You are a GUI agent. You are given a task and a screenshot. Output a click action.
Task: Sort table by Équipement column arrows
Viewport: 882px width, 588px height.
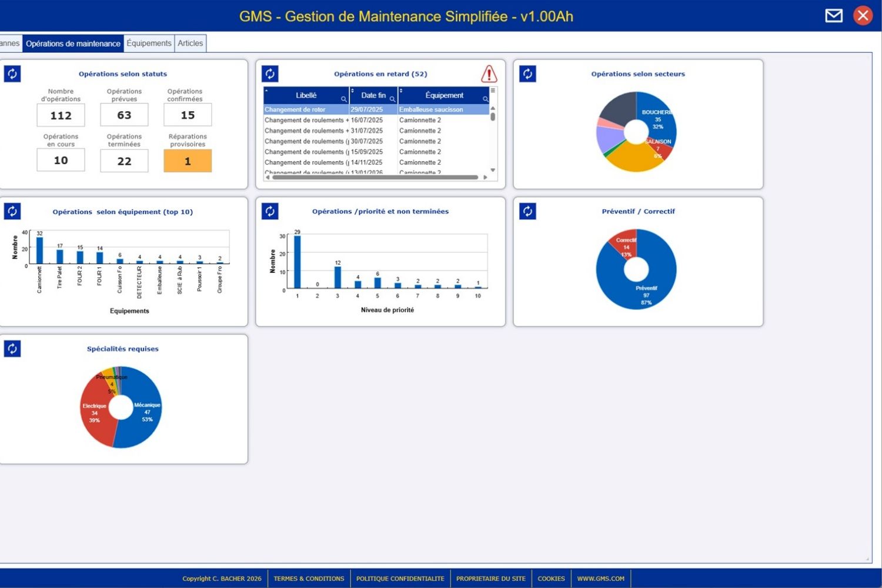[x=400, y=91]
